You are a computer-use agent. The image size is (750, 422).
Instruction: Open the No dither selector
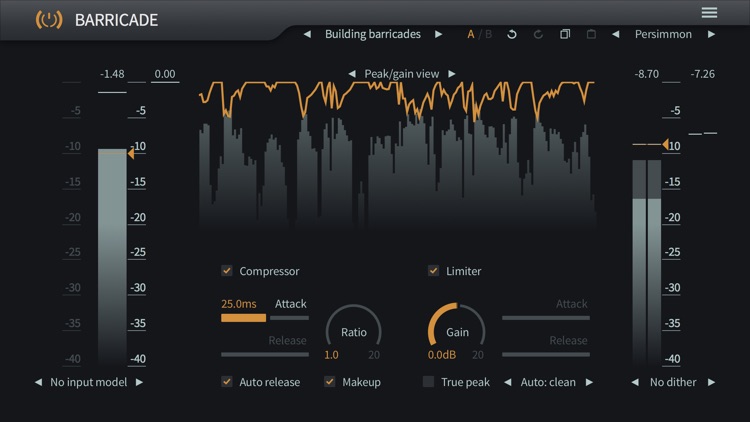click(673, 382)
